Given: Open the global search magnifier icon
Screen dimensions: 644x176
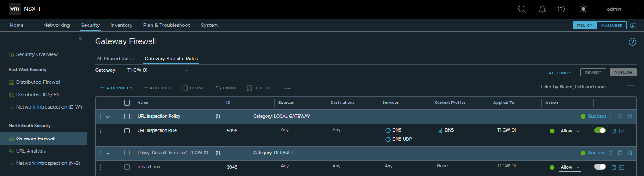Looking at the screenshot, I should 522,9.
